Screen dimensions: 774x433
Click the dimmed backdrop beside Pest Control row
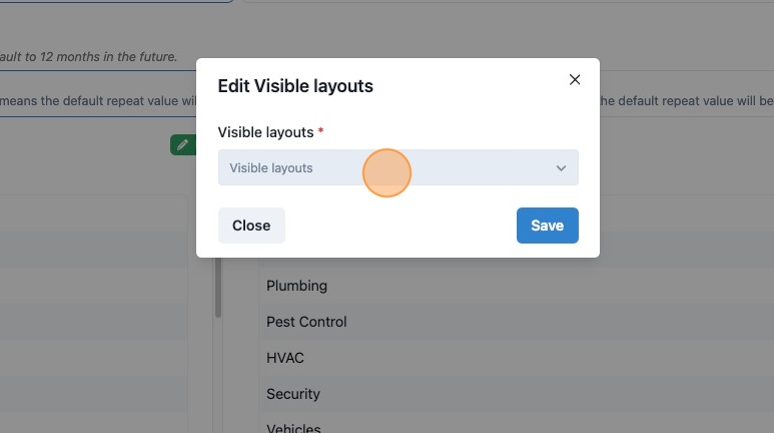[543, 322]
